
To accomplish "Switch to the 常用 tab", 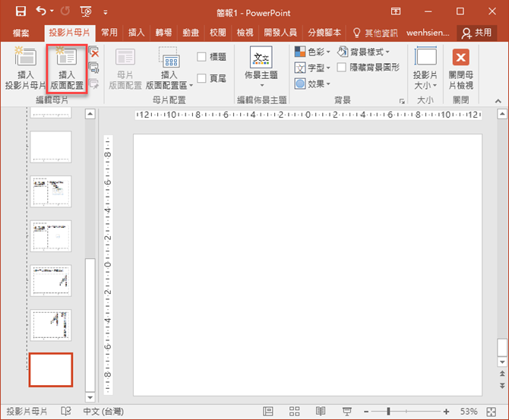I will [x=109, y=33].
